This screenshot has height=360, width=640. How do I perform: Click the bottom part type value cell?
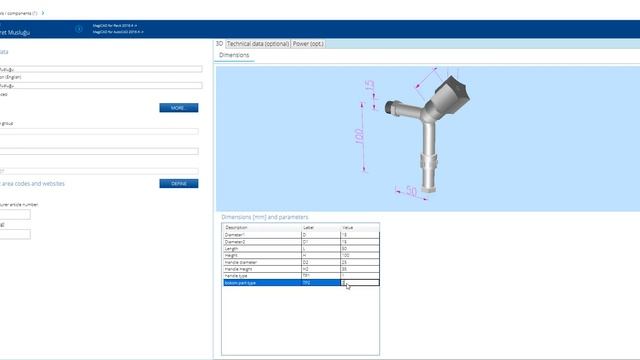tap(360, 282)
